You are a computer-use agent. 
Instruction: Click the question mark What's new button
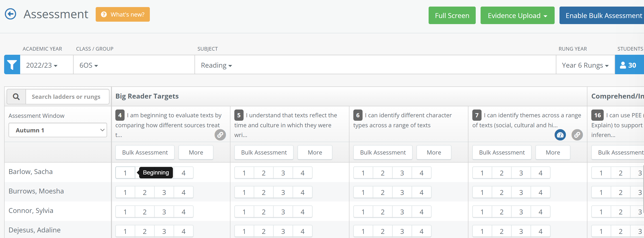[122, 15]
